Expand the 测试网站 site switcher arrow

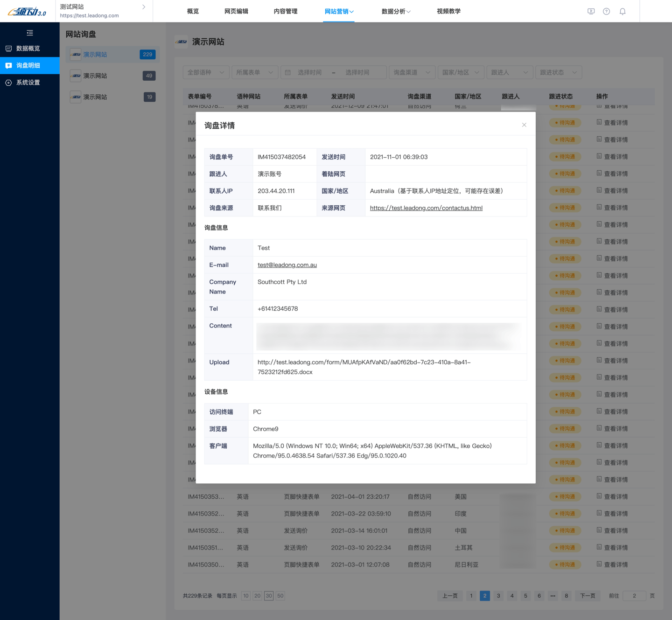[x=144, y=7]
